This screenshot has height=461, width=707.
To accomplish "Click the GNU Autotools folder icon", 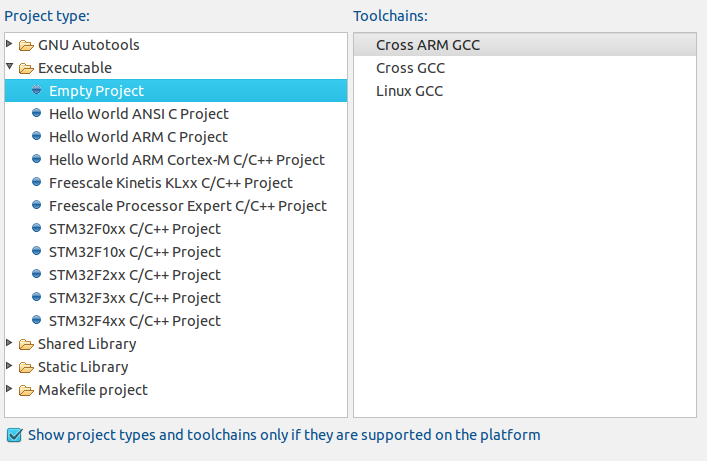I will [26, 46].
